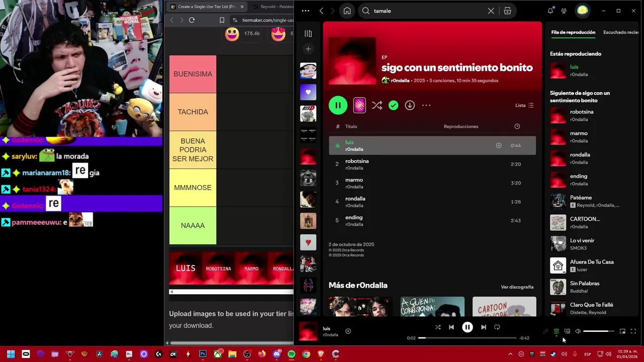Open Liked Songs playlist in sidebar
The height and width of the screenshot is (362, 644).
308,92
